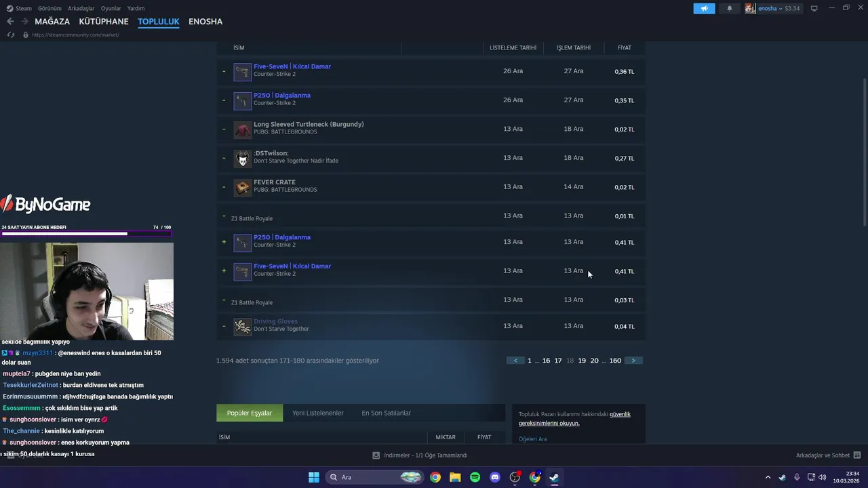Open P250 | Dalgalanma 0,35 TL listing
Screen dimensions: 868x488
point(282,96)
